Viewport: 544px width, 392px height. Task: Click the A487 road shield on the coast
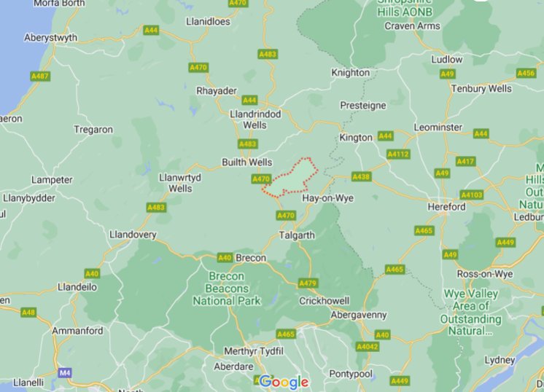click(x=40, y=77)
